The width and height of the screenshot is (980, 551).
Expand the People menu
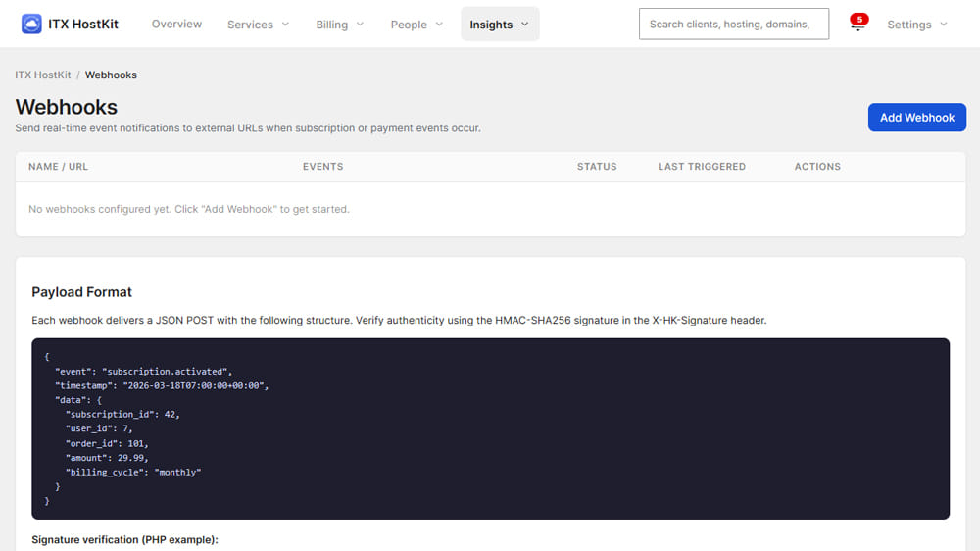pos(416,25)
